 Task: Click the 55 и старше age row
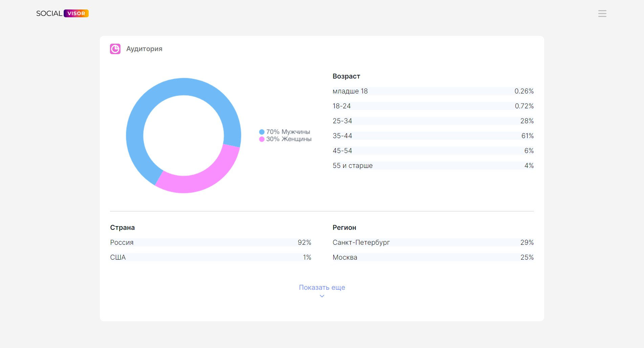[x=433, y=166]
